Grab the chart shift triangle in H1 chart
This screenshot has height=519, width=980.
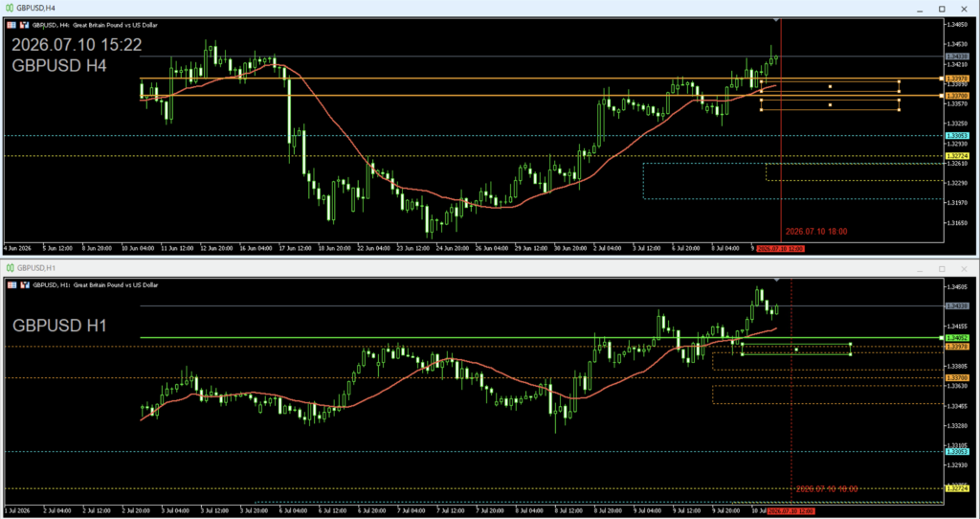776,281
